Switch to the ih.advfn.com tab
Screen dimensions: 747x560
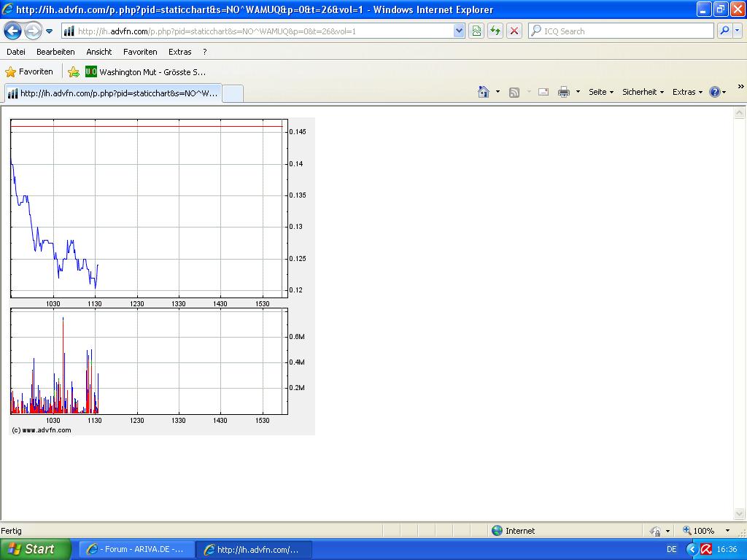(x=113, y=93)
